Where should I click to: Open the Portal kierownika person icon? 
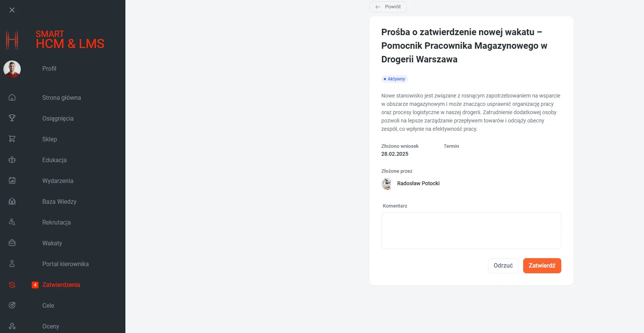[12, 264]
